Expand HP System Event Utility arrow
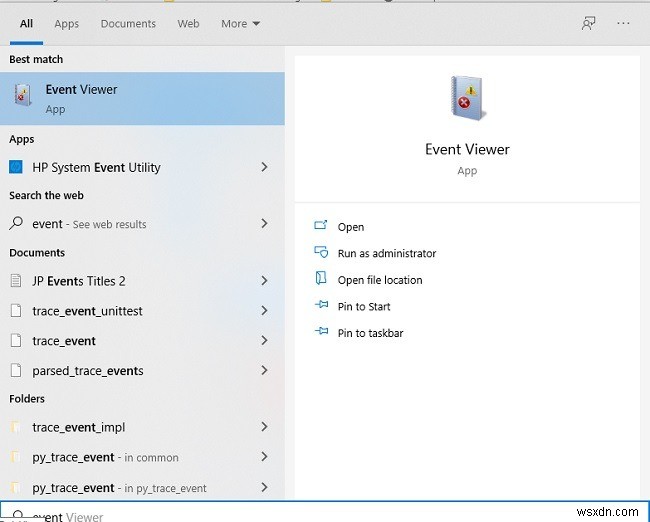 (264, 167)
